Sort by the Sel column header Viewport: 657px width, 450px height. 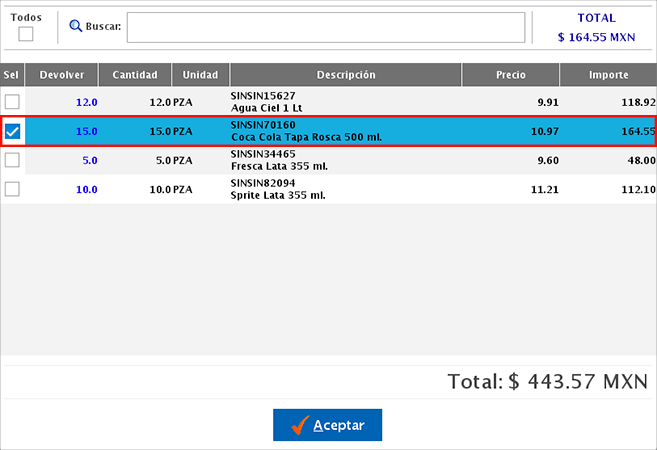pos(12,75)
